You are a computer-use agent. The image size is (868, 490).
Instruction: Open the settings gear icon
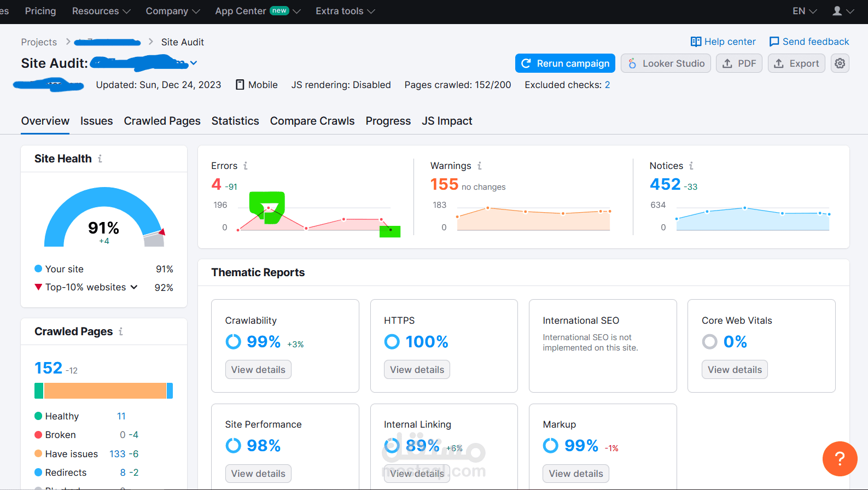tap(840, 63)
